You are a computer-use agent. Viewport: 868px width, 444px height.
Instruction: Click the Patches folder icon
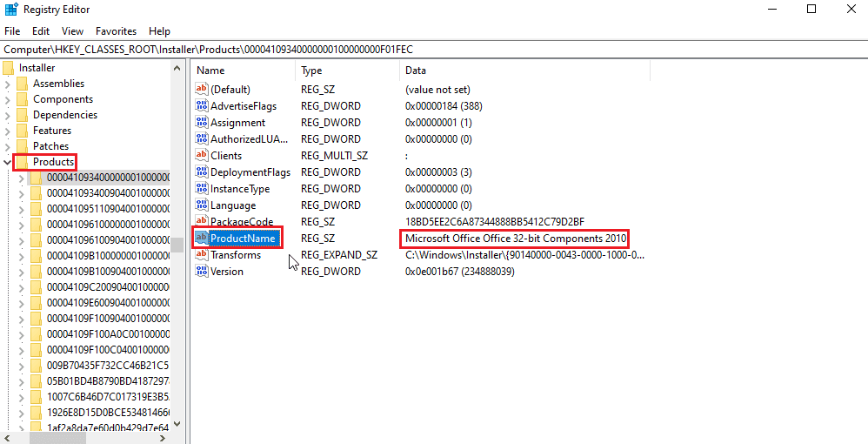(22, 145)
